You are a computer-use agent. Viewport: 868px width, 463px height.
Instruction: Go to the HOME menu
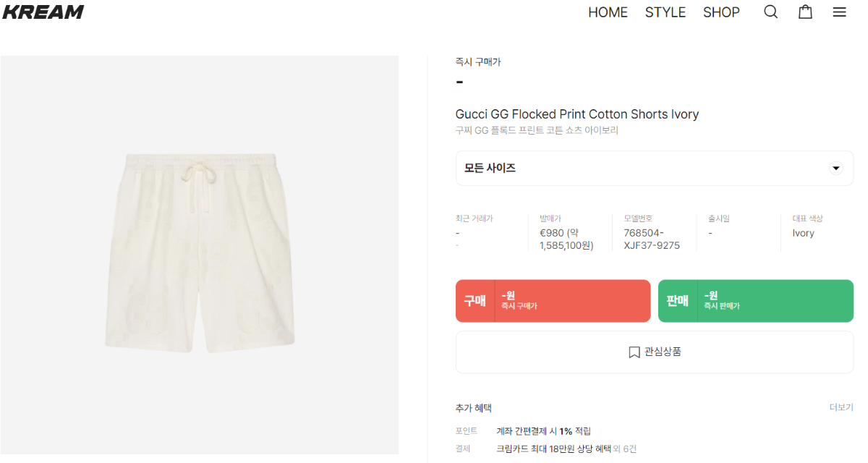pyautogui.click(x=608, y=12)
